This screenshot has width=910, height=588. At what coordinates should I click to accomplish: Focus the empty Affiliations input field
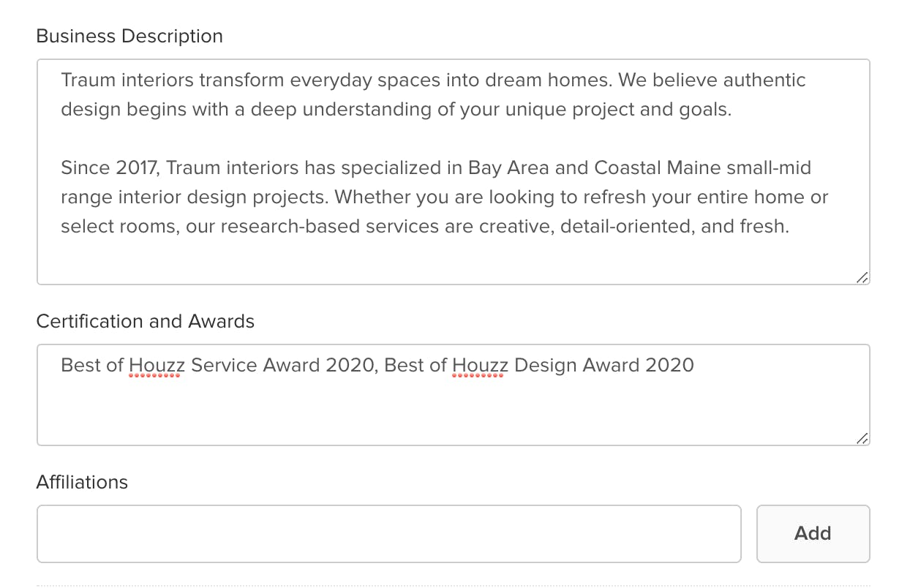pos(389,533)
